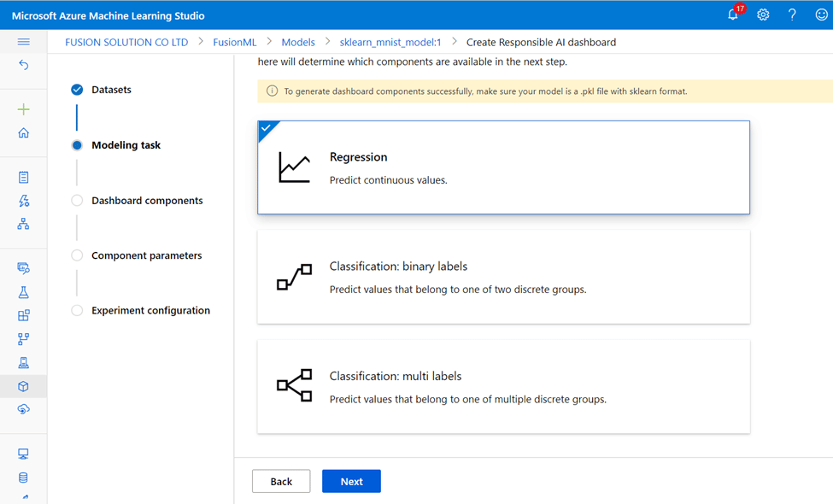Viewport: 833px width, 504px height.
Task: Select the Regression task card
Action: [503, 167]
